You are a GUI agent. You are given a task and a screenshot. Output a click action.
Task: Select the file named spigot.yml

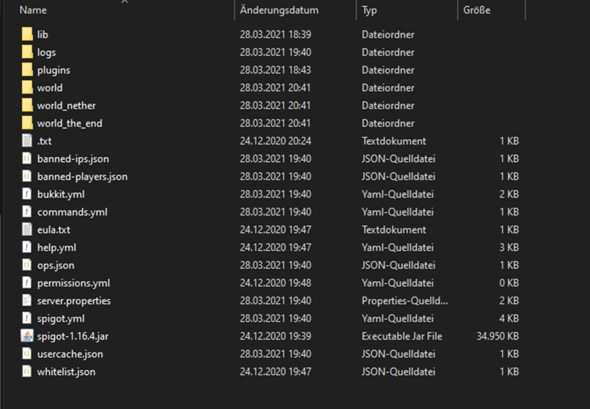coord(61,319)
